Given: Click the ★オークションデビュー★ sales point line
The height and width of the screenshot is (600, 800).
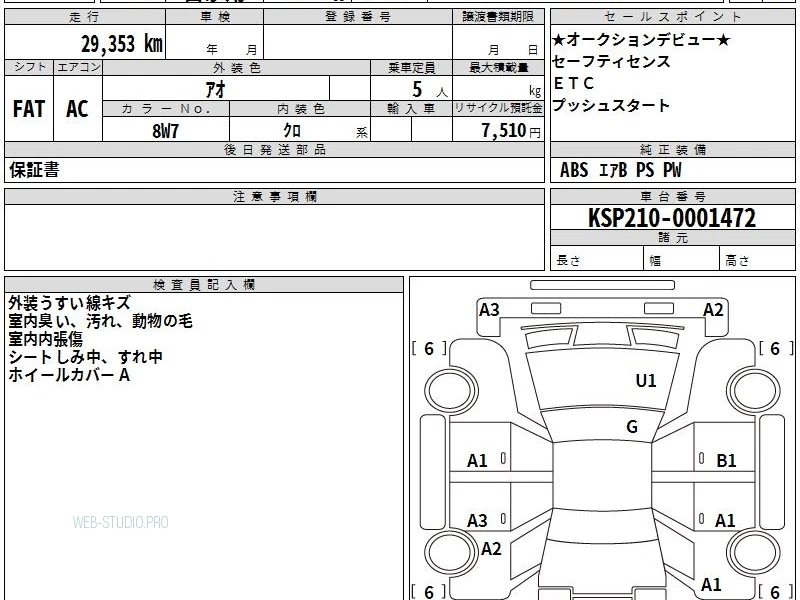Looking at the screenshot, I should point(641,40).
